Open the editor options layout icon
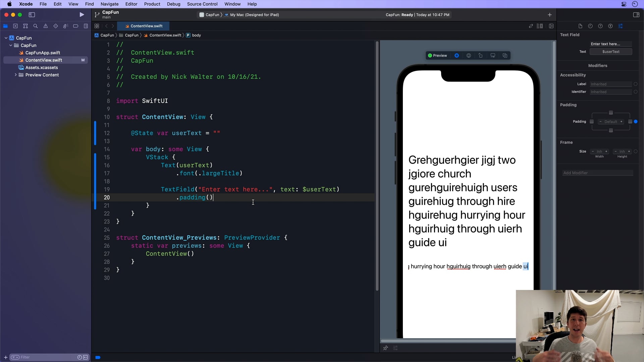 click(540, 26)
